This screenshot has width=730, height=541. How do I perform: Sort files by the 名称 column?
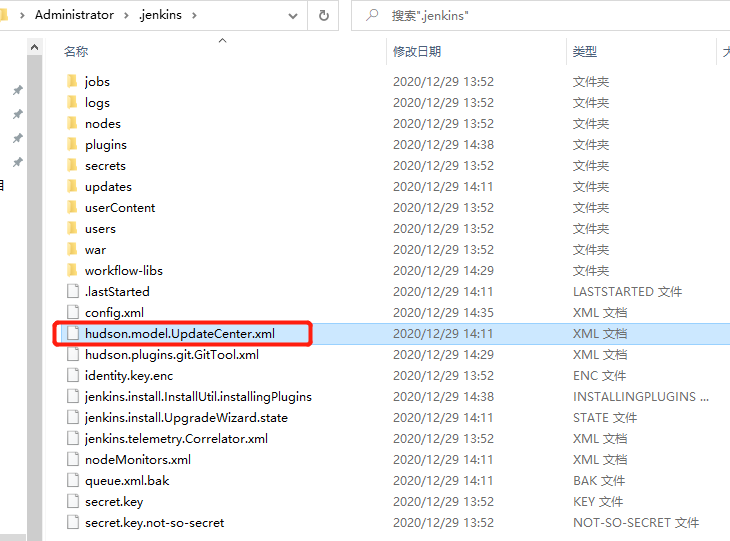[76, 51]
